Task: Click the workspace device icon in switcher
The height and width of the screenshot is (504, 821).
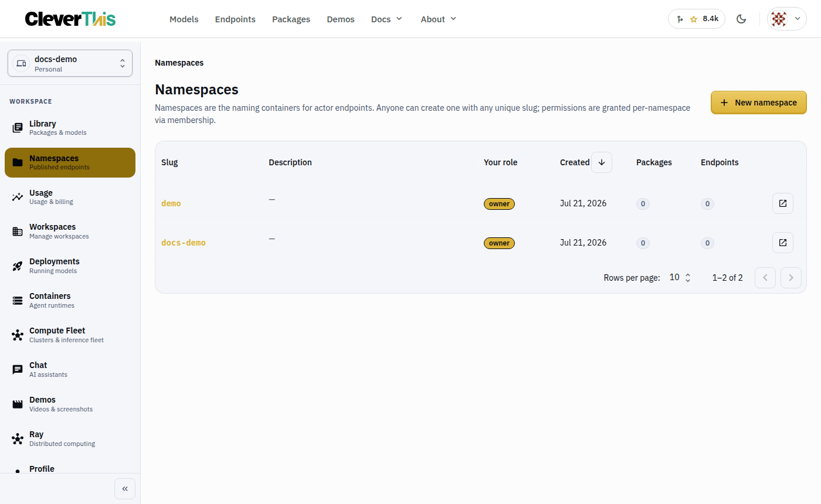Action: point(21,63)
